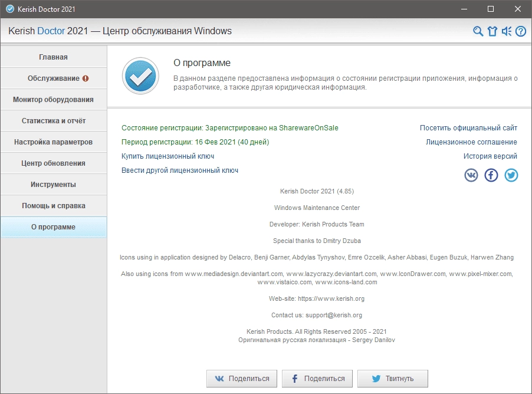The height and width of the screenshot is (394, 532).
Task: Open the Twitter round social icon
Action: coord(511,175)
